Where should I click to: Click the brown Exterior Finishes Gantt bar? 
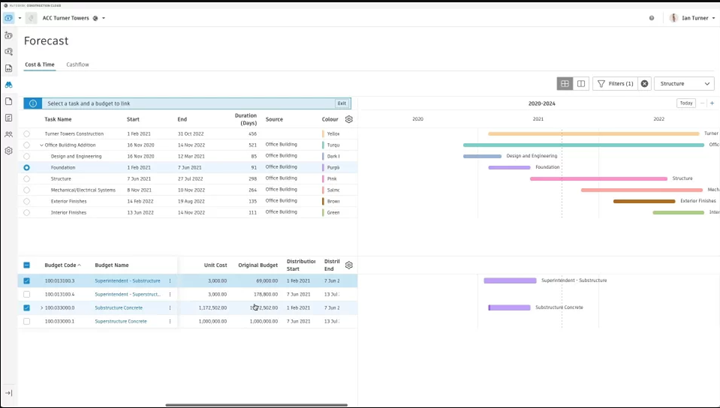coord(644,201)
